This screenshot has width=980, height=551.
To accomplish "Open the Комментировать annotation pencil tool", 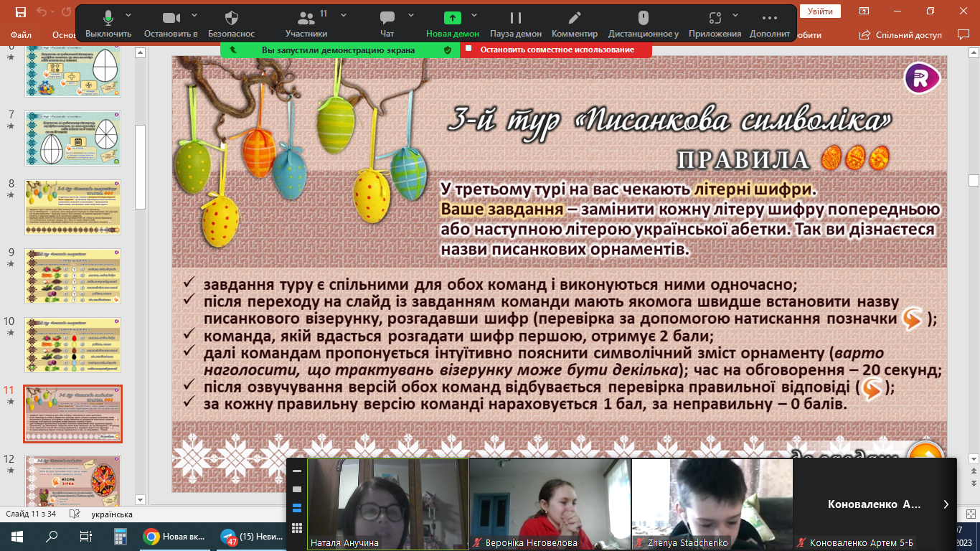I will (575, 24).
